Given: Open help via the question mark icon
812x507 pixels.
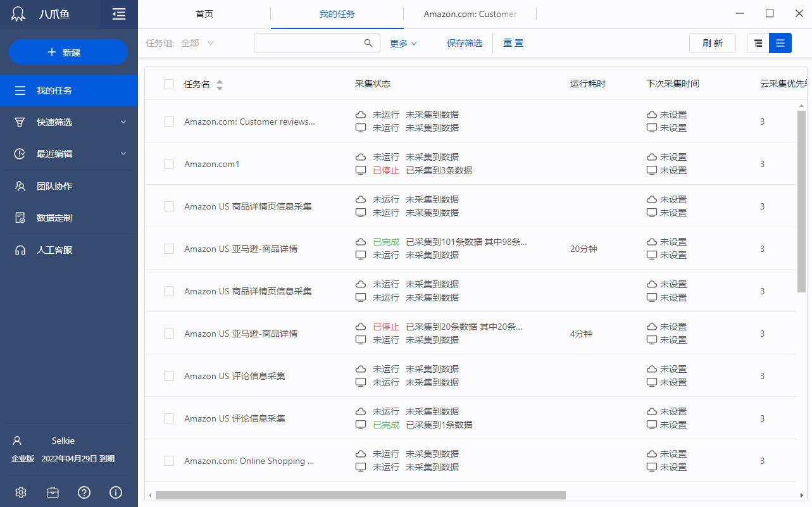Looking at the screenshot, I should pos(84,492).
